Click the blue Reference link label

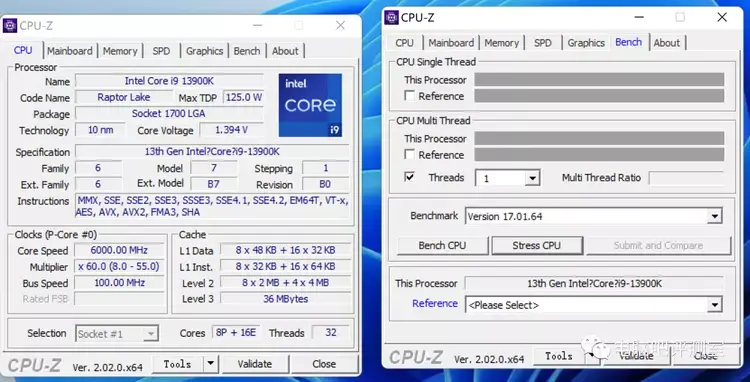point(435,303)
